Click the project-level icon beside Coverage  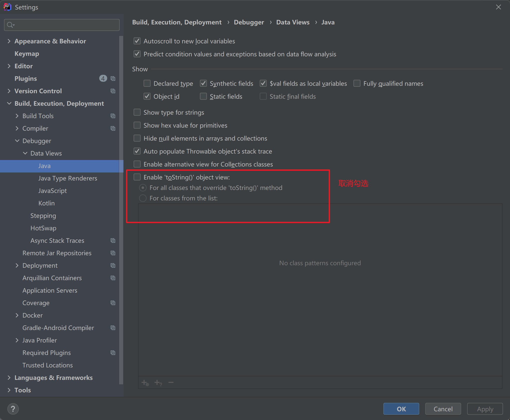[x=113, y=303]
